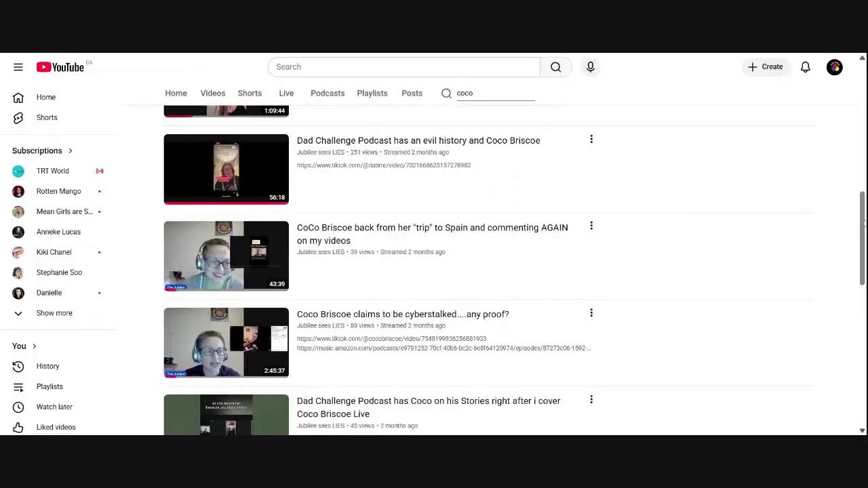868x488 pixels.
Task: Open title Dad Challenge Podcast has Coco on Stories
Action: pos(429,407)
